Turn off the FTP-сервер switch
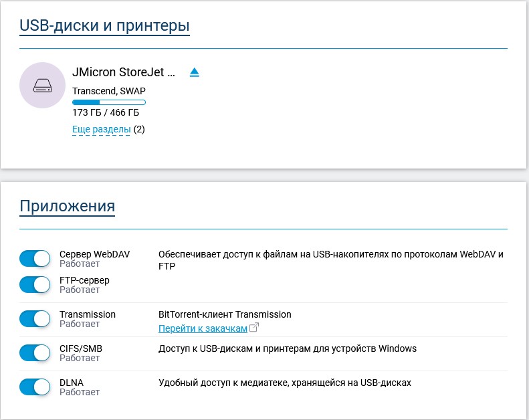The height and width of the screenshot is (420, 529). coord(35,285)
